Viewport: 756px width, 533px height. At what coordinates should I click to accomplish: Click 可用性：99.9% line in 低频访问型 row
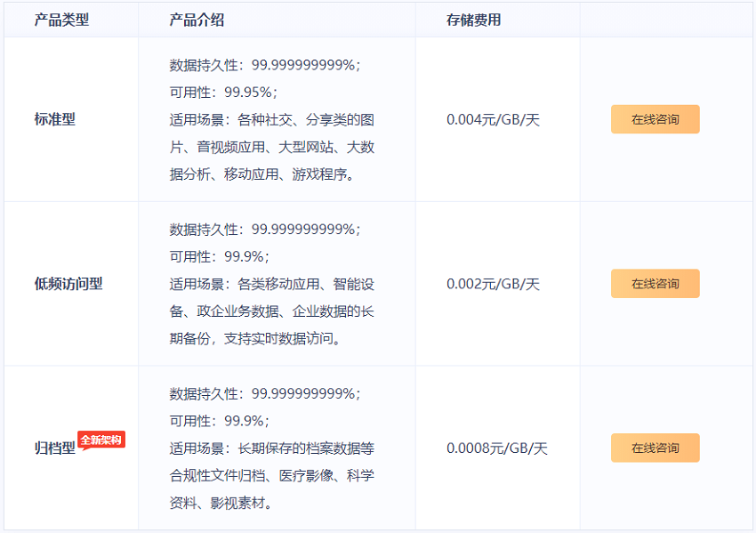pyautogui.click(x=220, y=256)
